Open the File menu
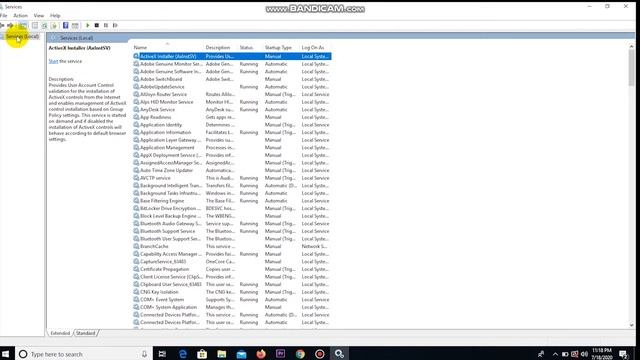The width and height of the screenshot is (640, 360). click(4, 16)
